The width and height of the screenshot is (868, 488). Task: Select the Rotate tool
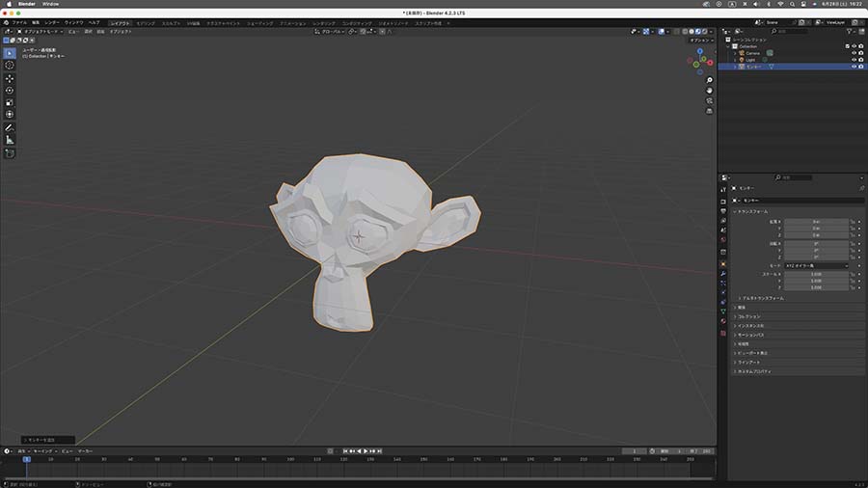tap(10, 91)
